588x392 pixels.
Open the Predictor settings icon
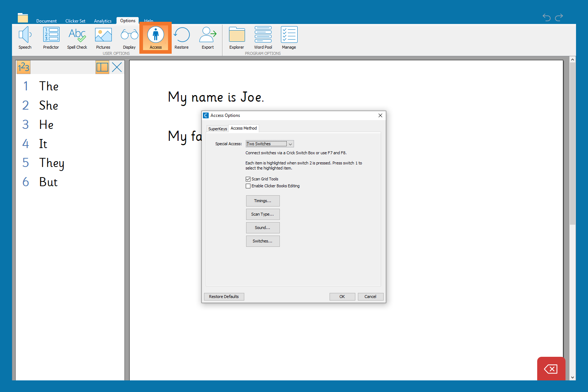pos(51,38)
